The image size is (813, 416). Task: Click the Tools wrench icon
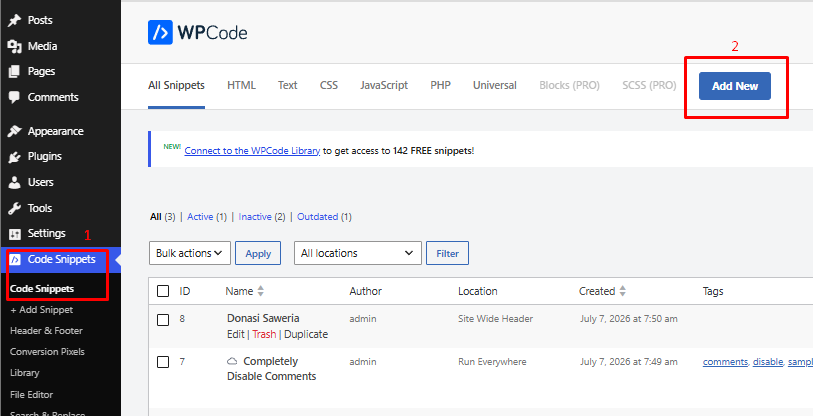pyautogui.click(x=15, y=208)
